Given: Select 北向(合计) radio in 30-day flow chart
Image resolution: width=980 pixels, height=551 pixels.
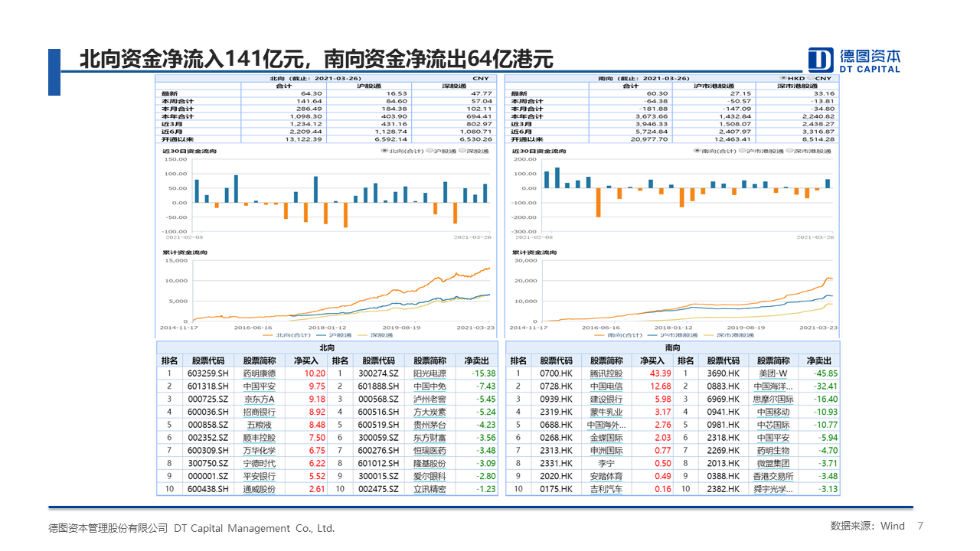Looking at the screenshot, I should point(384,151).
